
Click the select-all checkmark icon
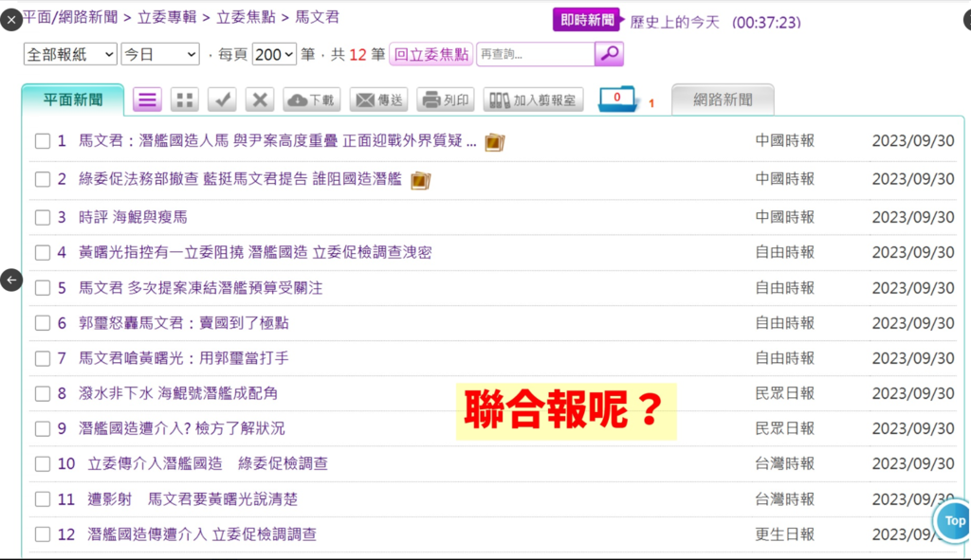222,99
